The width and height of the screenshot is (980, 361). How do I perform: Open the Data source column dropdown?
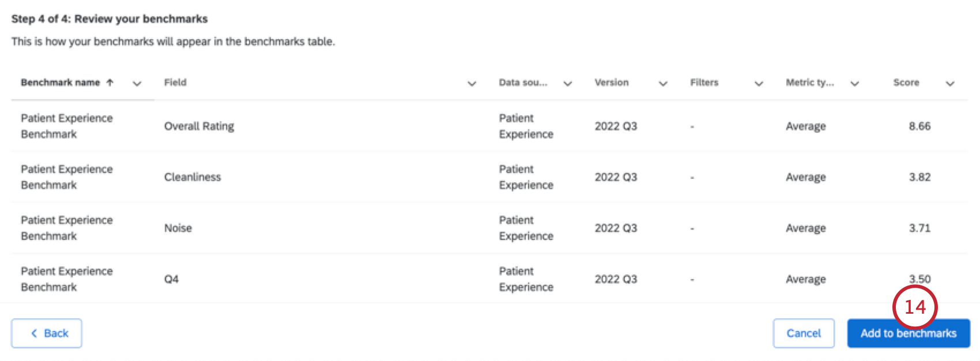[x=568, y=84]
